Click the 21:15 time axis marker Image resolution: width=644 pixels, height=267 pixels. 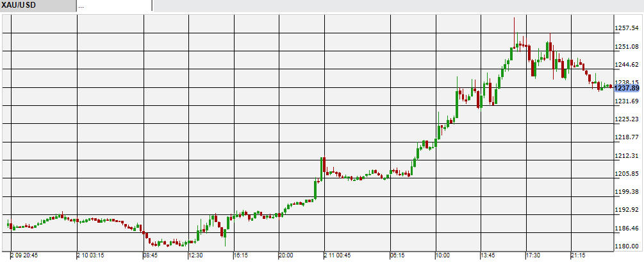tap(577, 255)
